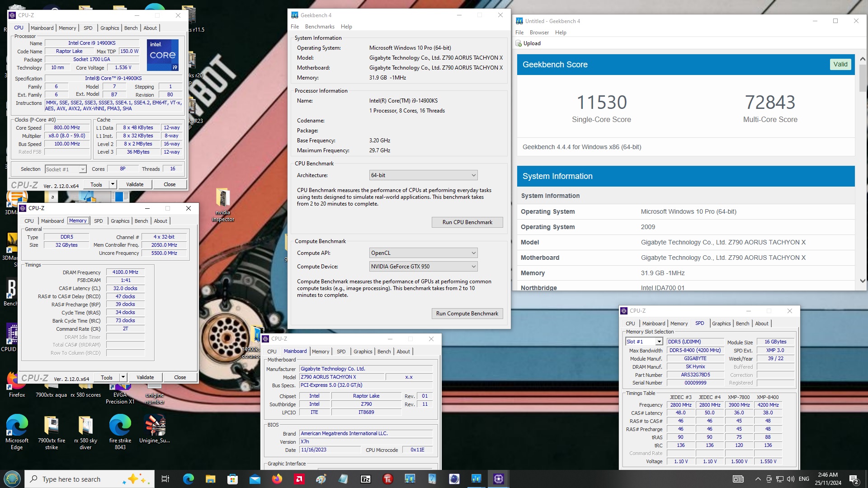Switch to Graphics tab in SPD CPU-Z window
The height and width of the screenshot is (488, 868).
(x=721, y=324)
